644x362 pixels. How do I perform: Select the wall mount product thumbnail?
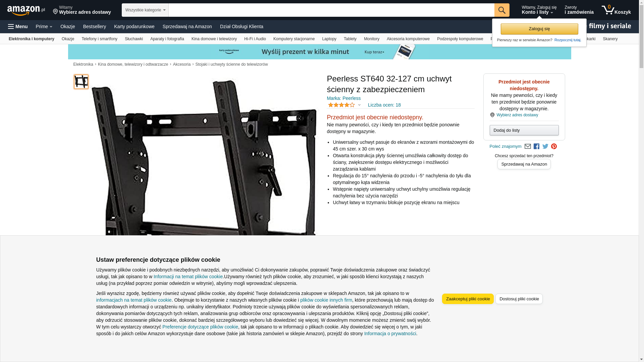81,82
